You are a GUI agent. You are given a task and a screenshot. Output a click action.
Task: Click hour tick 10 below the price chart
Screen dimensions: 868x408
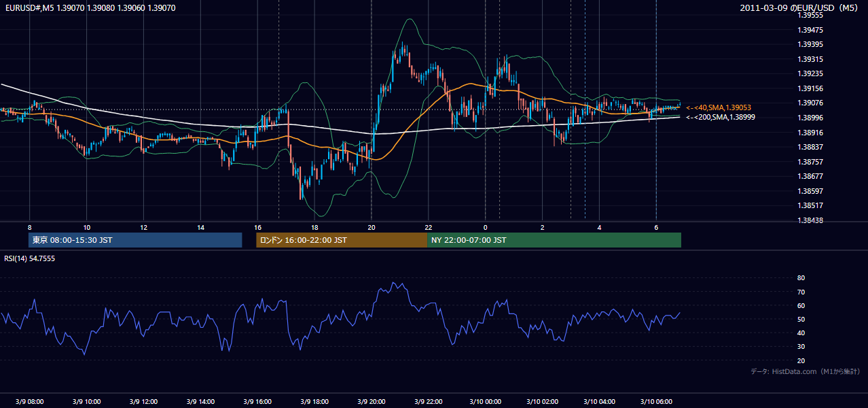(x=86, y=227)
